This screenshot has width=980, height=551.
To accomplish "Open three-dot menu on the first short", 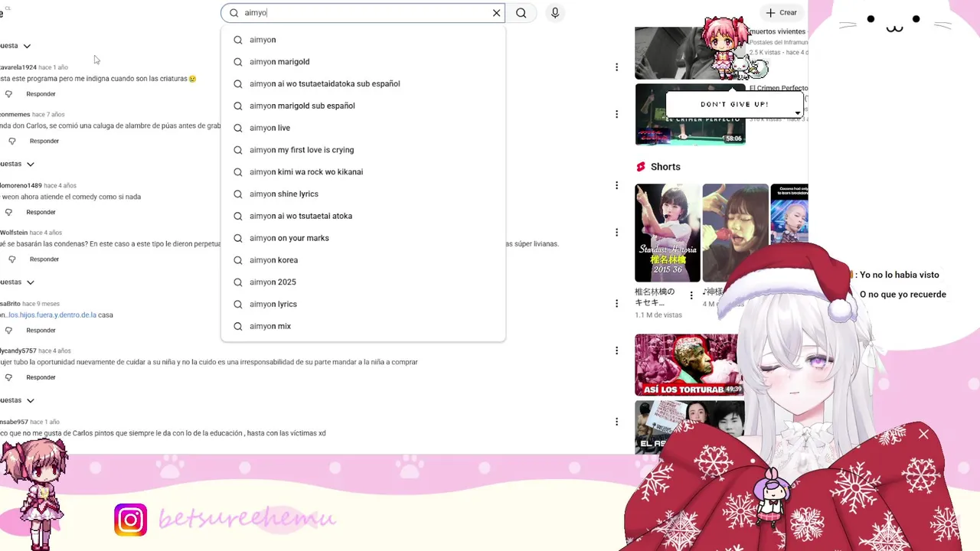I will pos(691,295).
